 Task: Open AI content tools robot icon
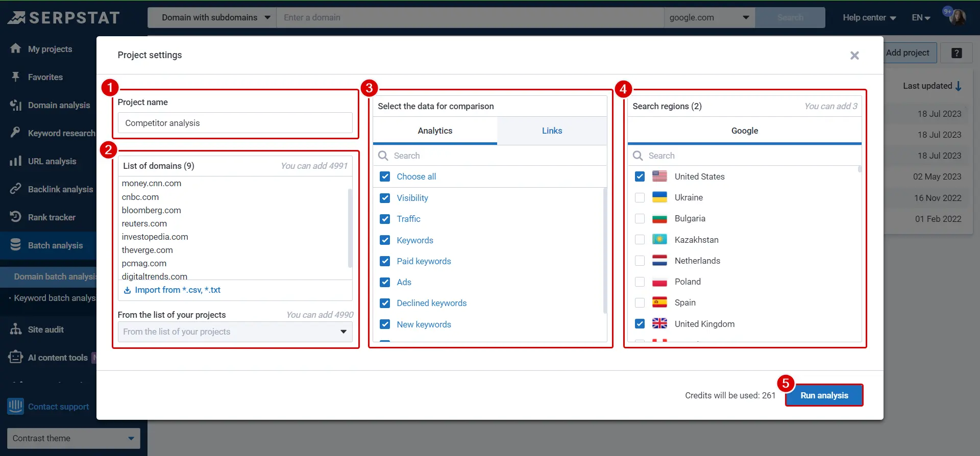click(15, 357)
